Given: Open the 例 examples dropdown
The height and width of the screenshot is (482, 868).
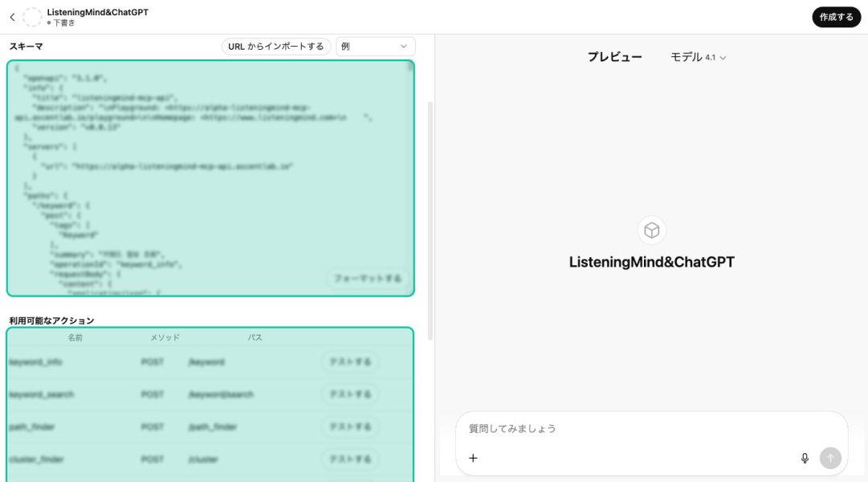Looking at the screenshot, I should click(375, 47).
